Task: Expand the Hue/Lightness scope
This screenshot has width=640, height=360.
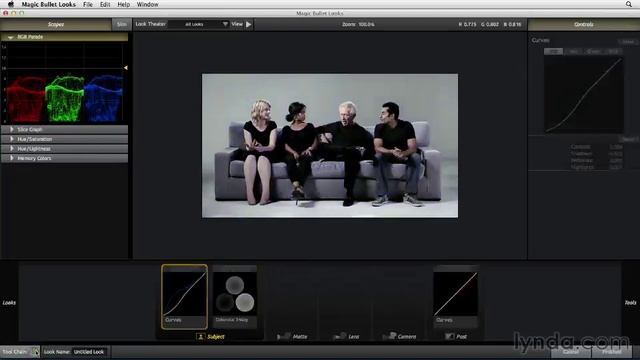Action: click(12, 149)
